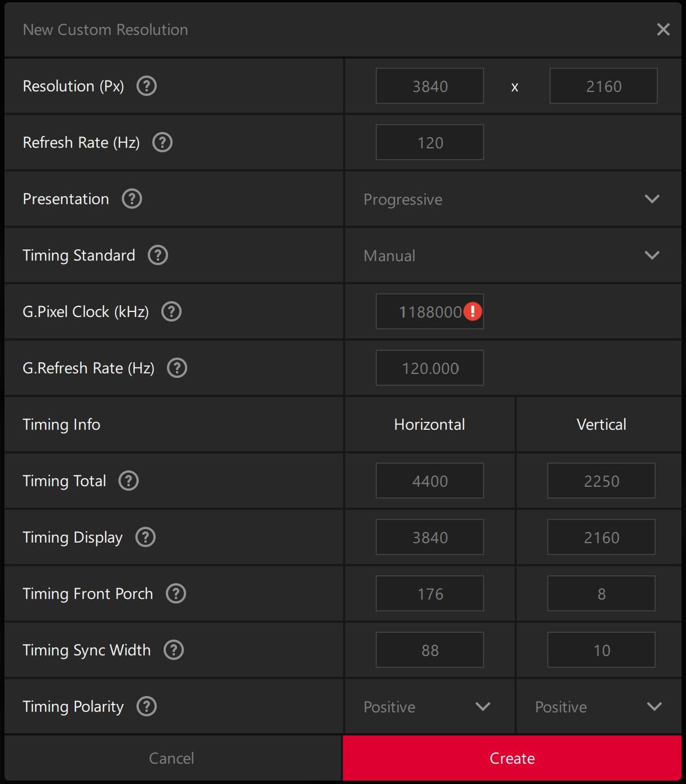Screen dimensions: 686x784
Task: Click the Timing Standard question mark icon
Action: [x=158, y=255]
